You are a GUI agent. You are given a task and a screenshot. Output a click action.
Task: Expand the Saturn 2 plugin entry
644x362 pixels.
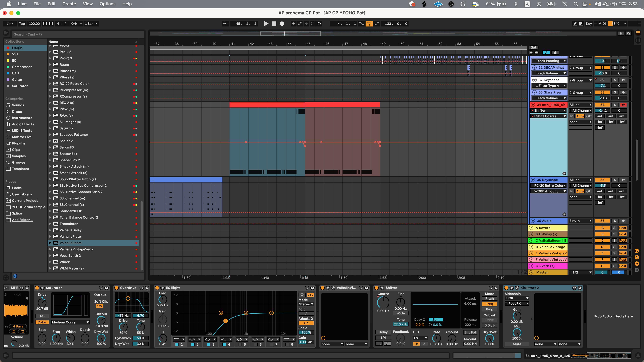click(50, 128)
